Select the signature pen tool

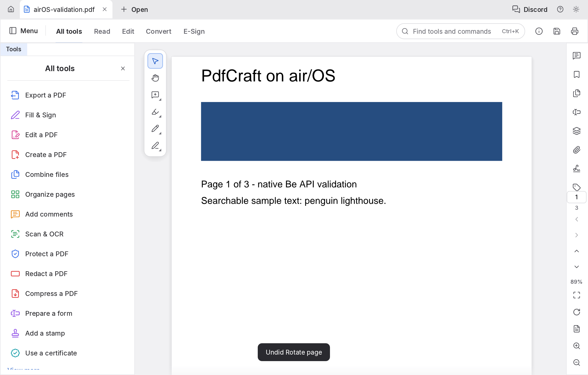click(x=155, y=146)
